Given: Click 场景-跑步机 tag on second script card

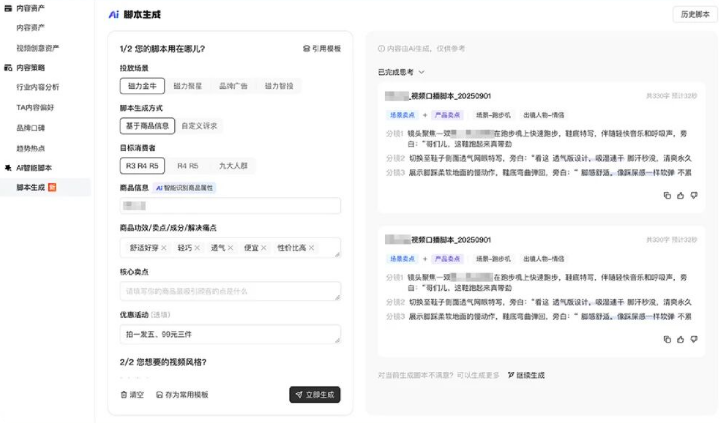Looking at the screenshot, I should 493,259.
